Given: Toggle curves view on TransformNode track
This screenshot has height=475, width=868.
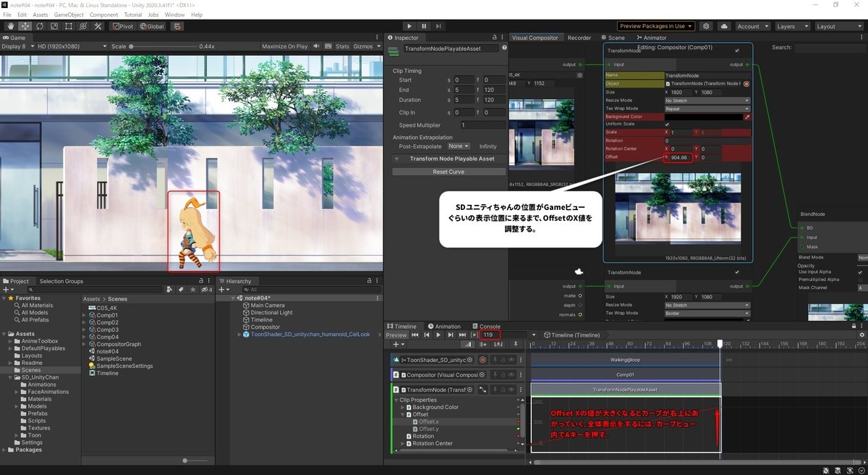Looking at the screenshot, I should pyautogui.click(x=482, y=390).
